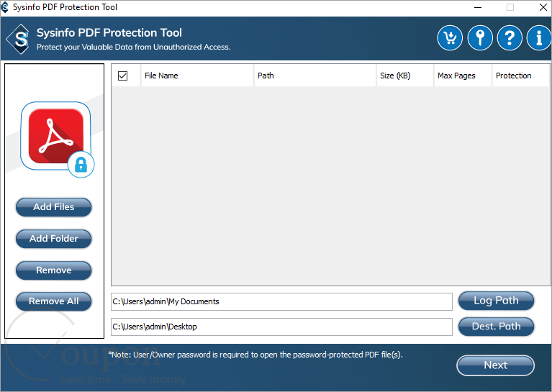Click the Log Path button

coord(496,301)
